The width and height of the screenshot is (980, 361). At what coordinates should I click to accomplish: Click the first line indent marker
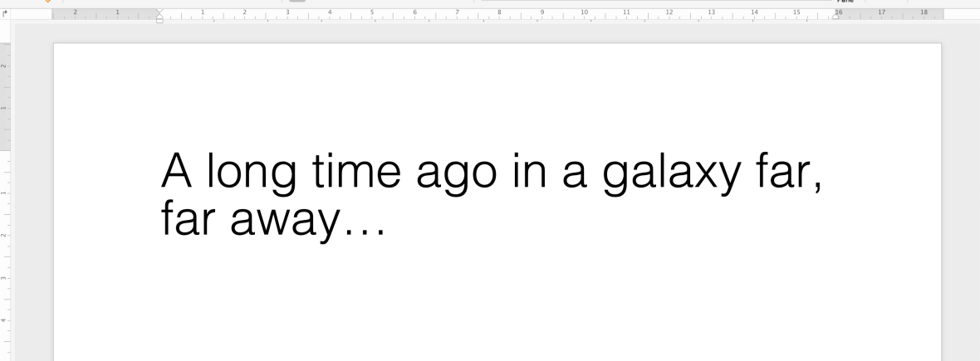click(159, 10)
